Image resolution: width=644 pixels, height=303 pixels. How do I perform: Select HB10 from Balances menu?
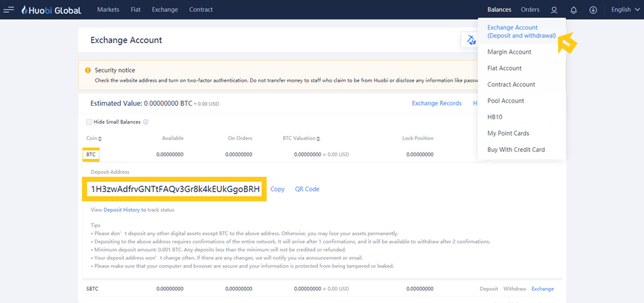495,117
